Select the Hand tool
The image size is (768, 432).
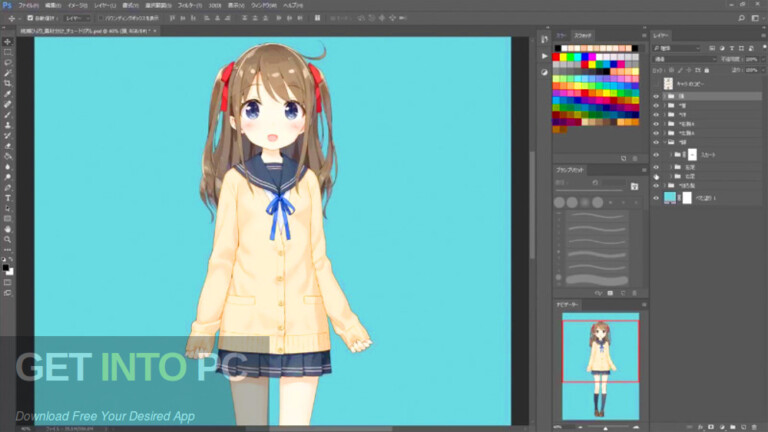pyautogui.click(x=7, y=229)
